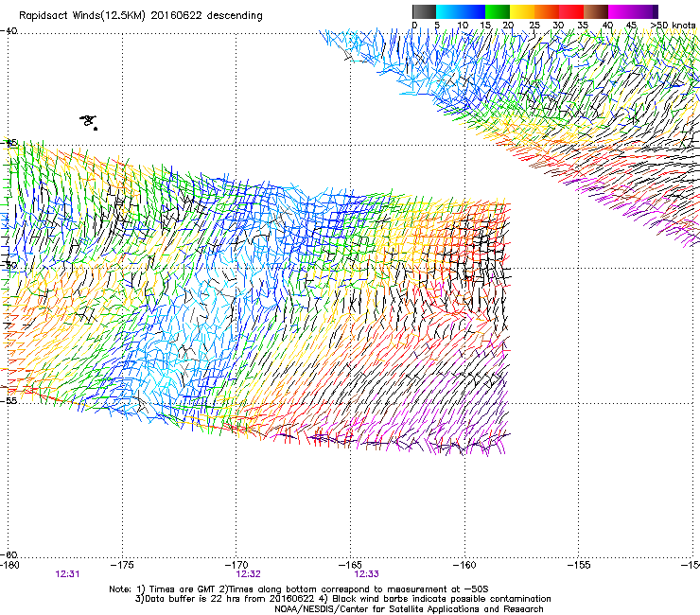700x615 pixels.
Task: Click the '45' label under the color bar
Action: pyautogui.click(x=631, y=26)
